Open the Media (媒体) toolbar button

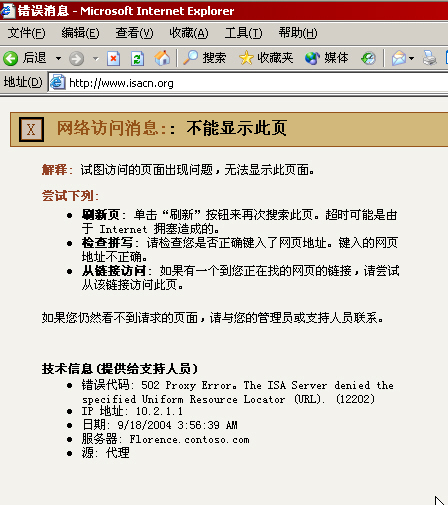[x=326, y=58]
